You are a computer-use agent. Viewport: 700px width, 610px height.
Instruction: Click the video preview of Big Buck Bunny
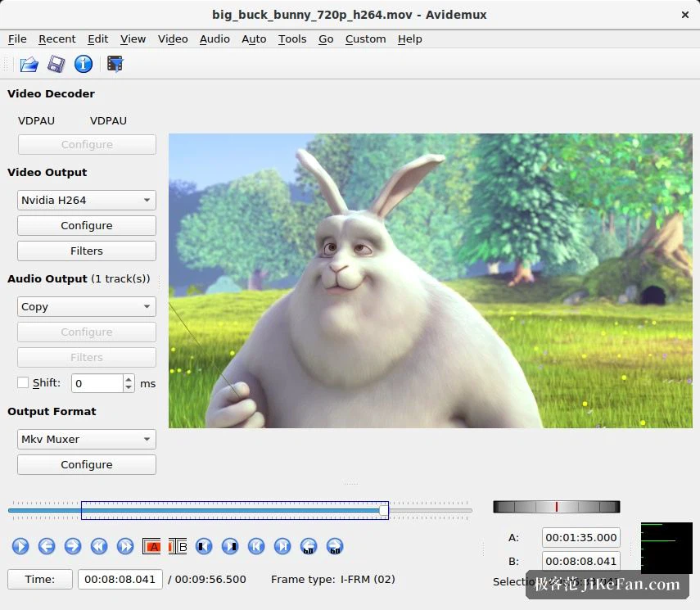coord(431,281)
